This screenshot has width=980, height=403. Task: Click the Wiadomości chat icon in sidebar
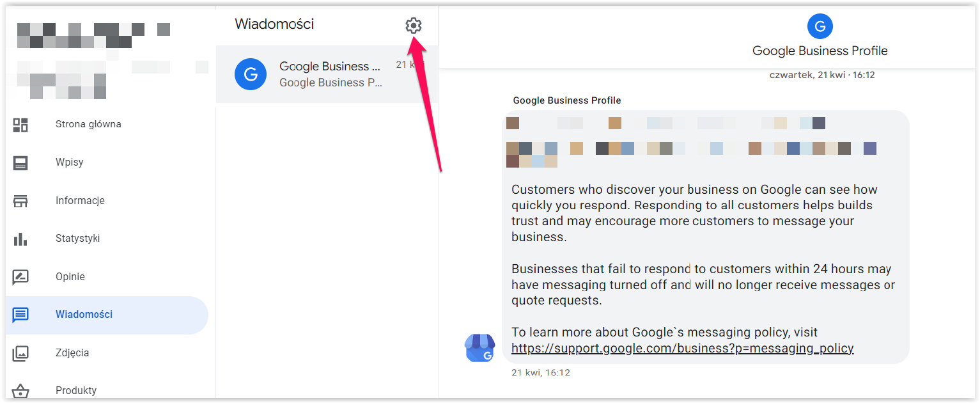[x=20, y=315]
